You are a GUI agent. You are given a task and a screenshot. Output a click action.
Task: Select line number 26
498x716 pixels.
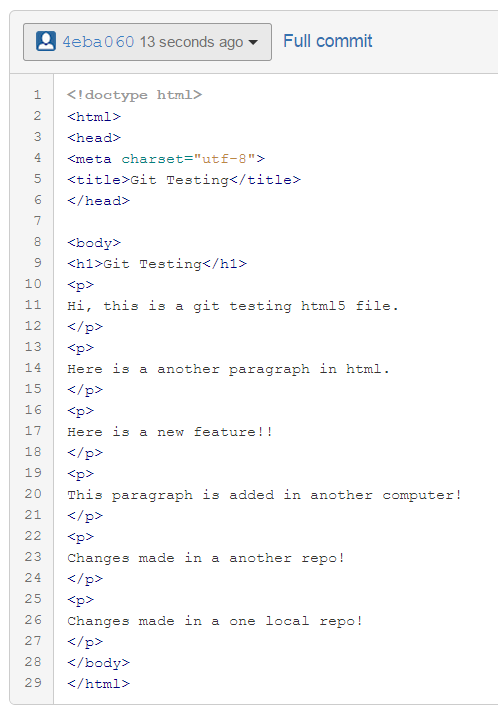[x=33, y=620]
